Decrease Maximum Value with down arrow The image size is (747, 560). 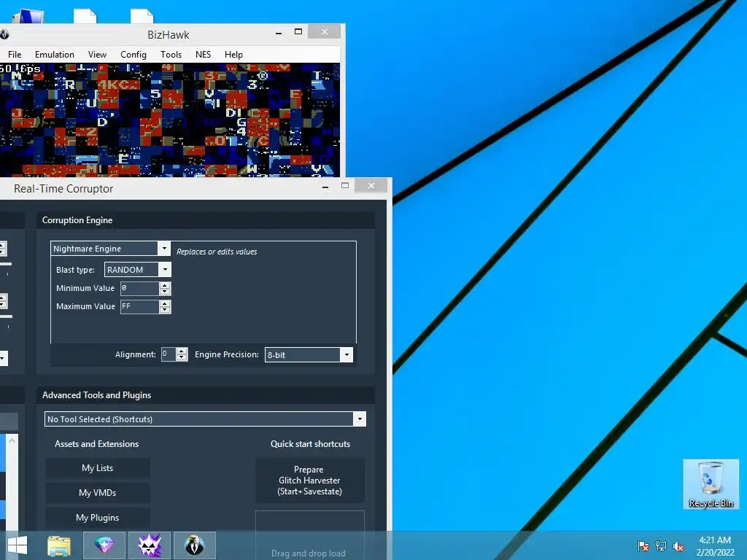[165, 309]
